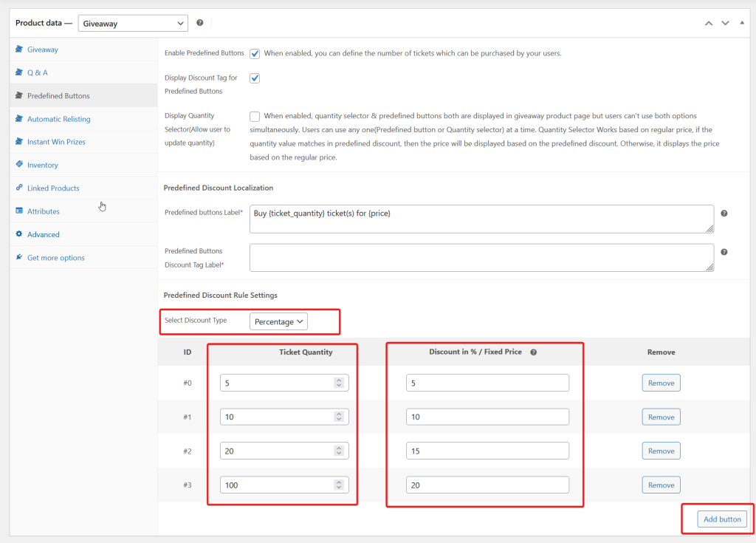Switch to the Instant Win Prizes tab
The height and width of the screenshot is (543, 756).
[x=56, y=142]
